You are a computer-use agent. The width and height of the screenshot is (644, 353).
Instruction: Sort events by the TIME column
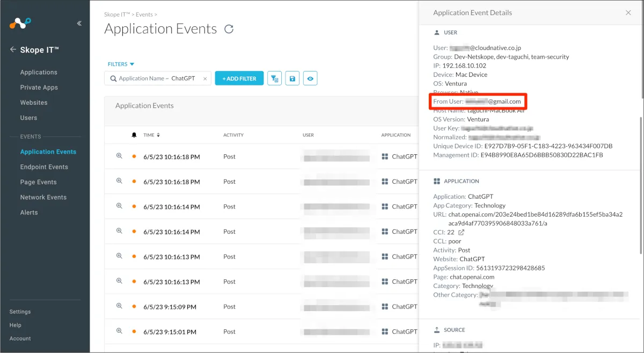152,135
